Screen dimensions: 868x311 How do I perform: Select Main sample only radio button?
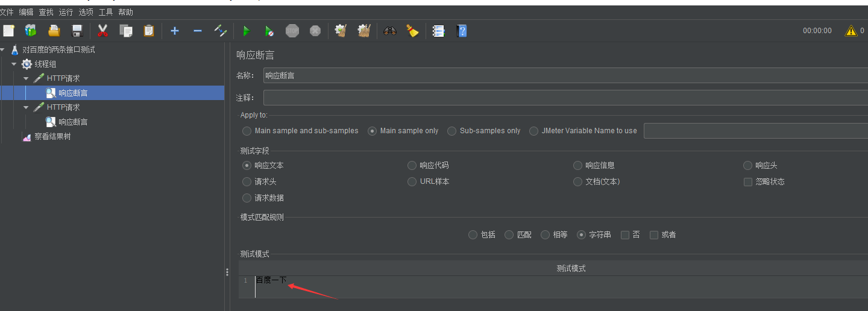pos(372,131)
